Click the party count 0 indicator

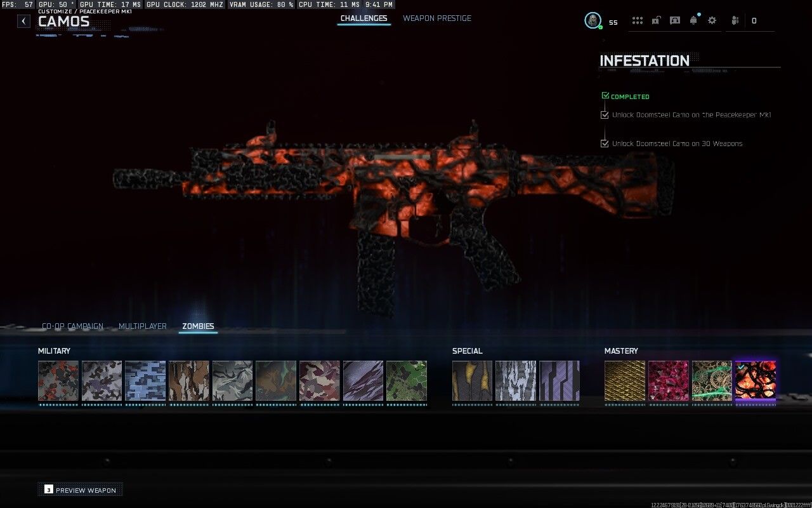(754, 21)
